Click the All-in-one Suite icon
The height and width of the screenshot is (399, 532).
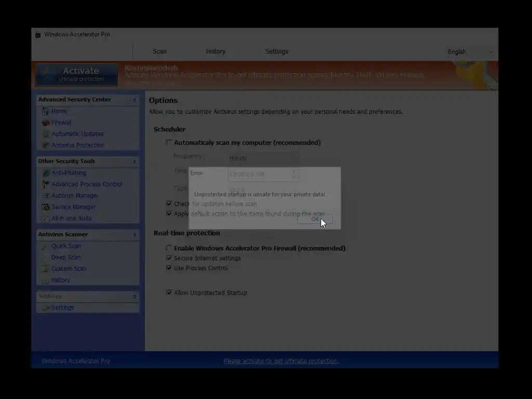(46, 219)
